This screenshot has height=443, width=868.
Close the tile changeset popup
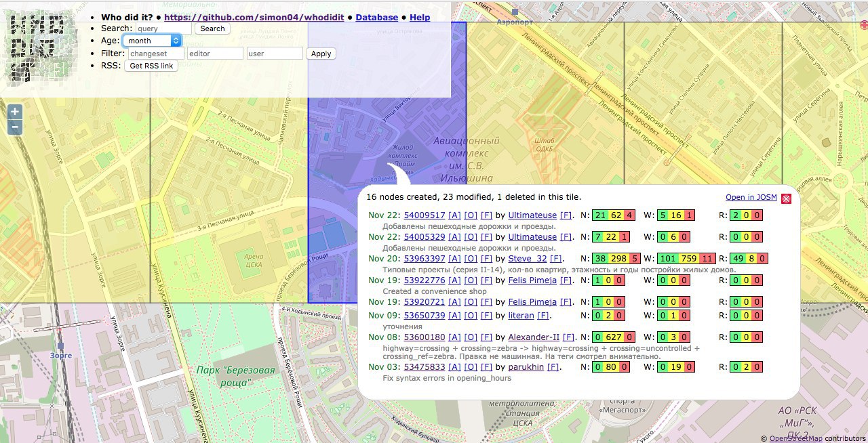coord(786,198)
